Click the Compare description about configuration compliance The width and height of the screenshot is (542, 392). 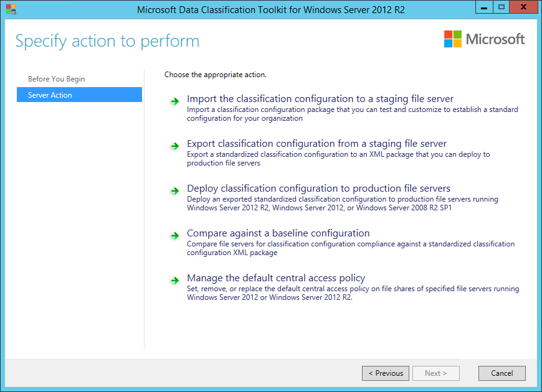[351, 248]
